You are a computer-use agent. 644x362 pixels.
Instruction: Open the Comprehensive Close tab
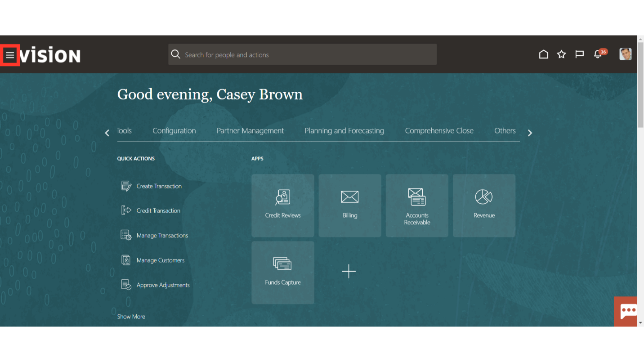tap(439, 130)
